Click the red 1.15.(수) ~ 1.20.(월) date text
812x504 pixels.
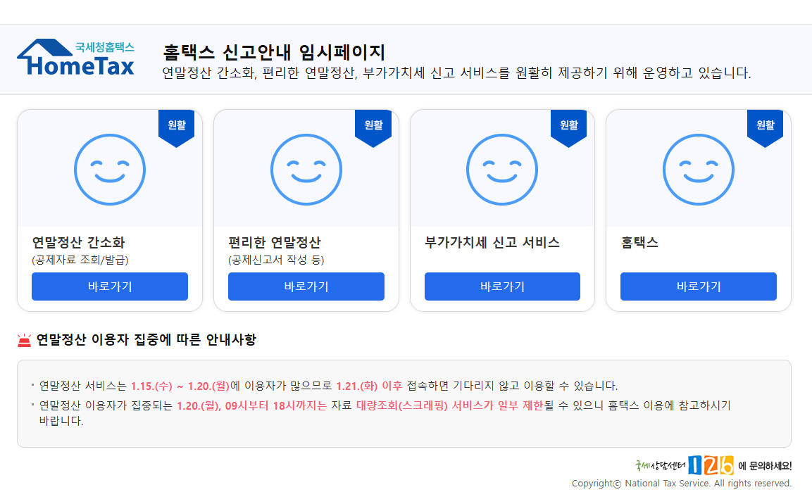click(180, 386)
